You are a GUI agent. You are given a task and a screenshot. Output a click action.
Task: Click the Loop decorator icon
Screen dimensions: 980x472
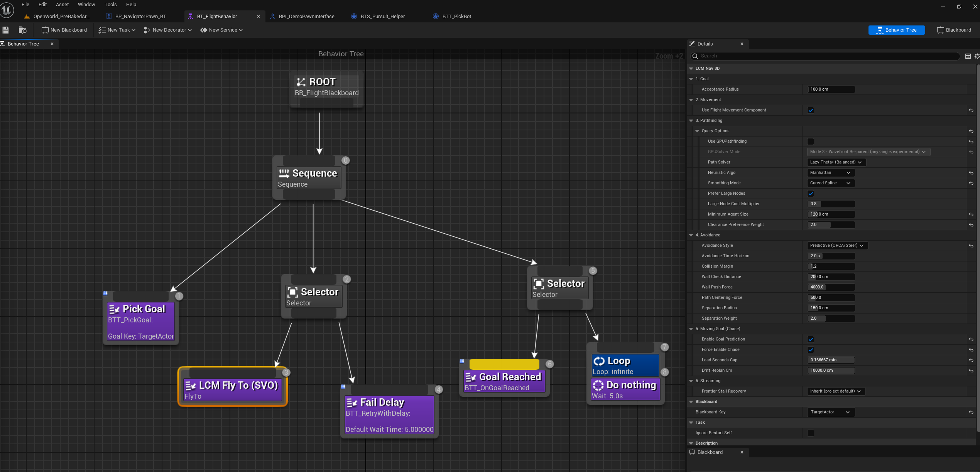599,361
